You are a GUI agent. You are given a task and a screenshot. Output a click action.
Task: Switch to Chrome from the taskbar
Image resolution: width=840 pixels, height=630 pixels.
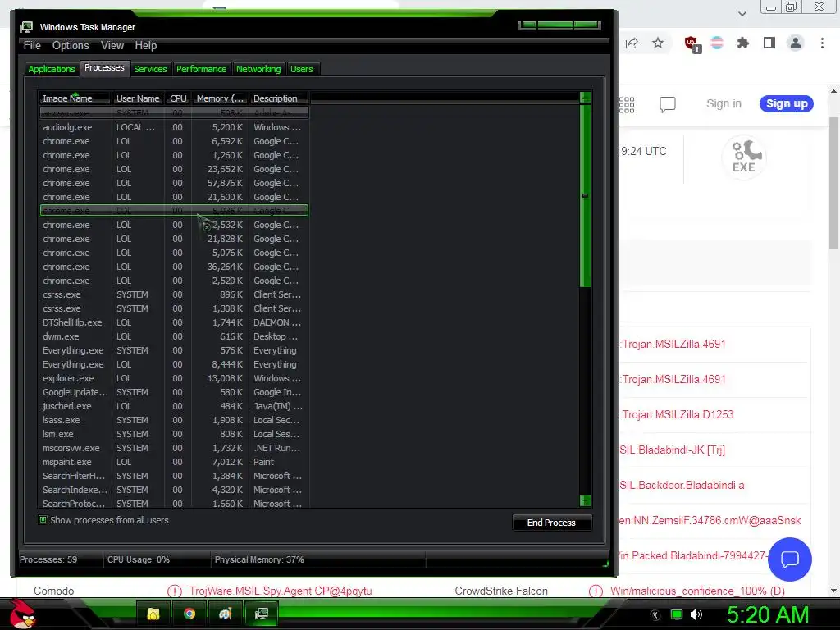[189, 614]
